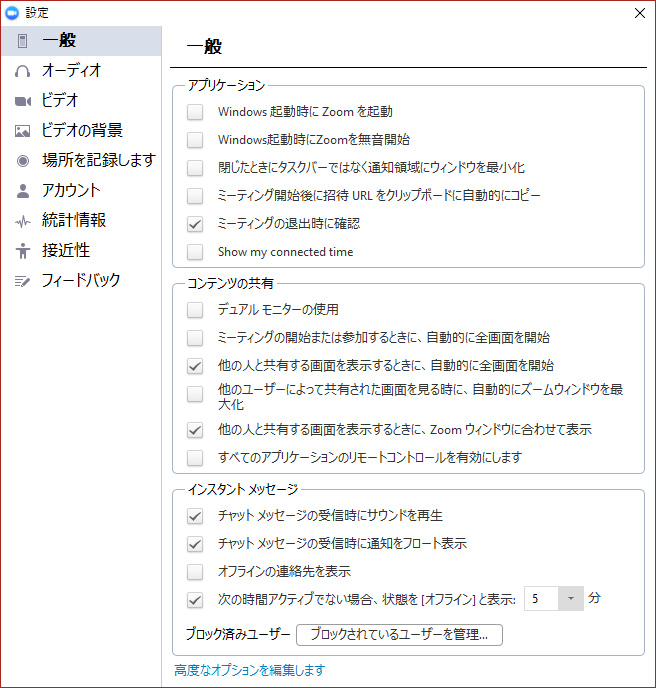
Task: Select the 一般 settings tab
Action: click(59, 41)
